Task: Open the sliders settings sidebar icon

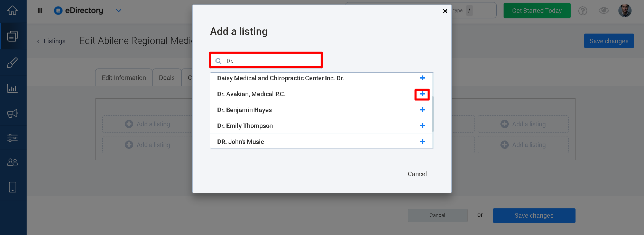Action: (x=12, y=138)
